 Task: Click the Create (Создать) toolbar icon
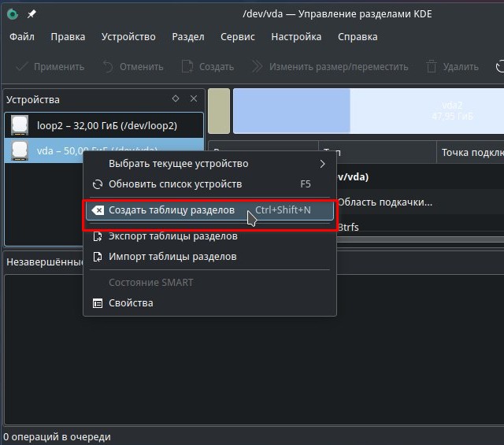click(187, 67)
